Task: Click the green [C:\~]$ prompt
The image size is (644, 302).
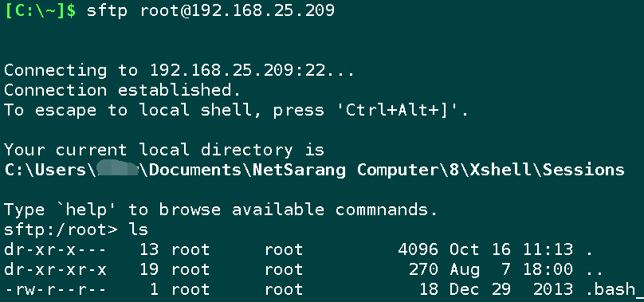Action: 40,10
